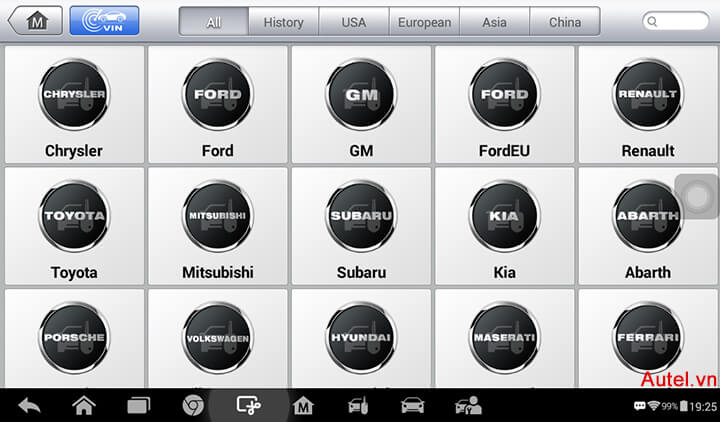Pick the Abarth brand icon
The width and height of the screenshot is (720, 422).
648,216
